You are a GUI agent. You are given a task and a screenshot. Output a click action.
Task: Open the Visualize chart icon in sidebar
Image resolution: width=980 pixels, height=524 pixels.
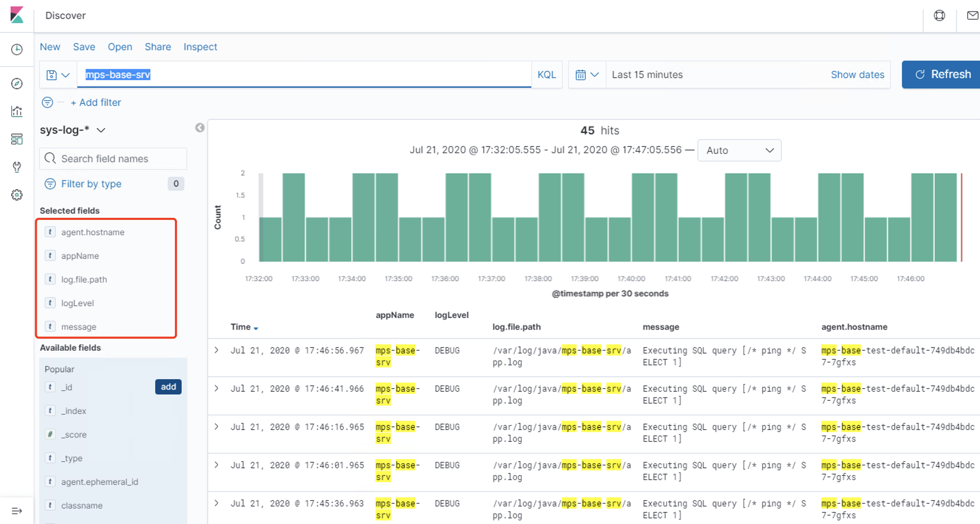click(x=17, y=111)
